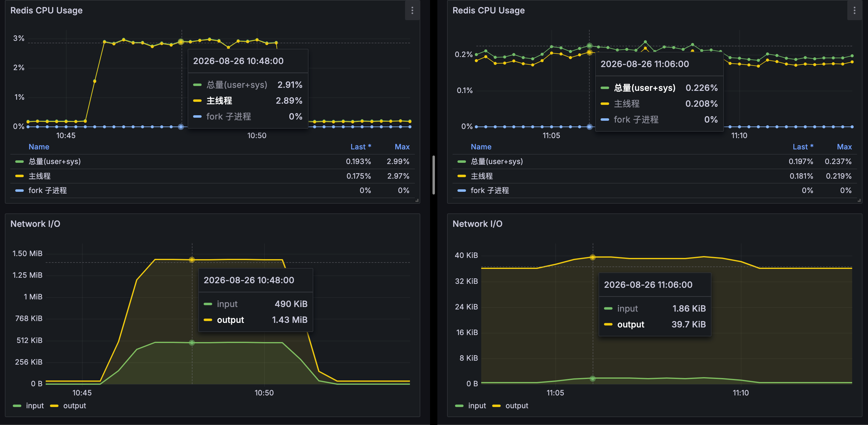Toggle 主线程 series in left legend table
Screen dimensions: 868x425
coord(39,176)
